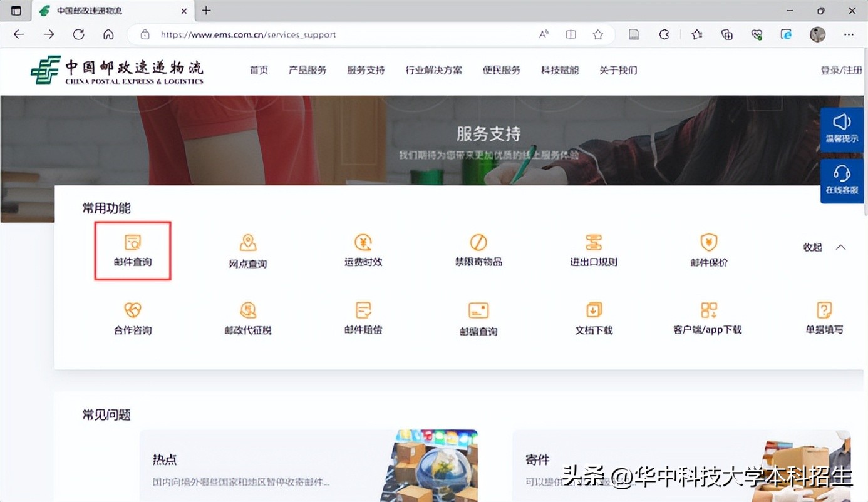Click the 登录/注册 login link
Screen dimensions: 868x502
[x=841, y=70]
